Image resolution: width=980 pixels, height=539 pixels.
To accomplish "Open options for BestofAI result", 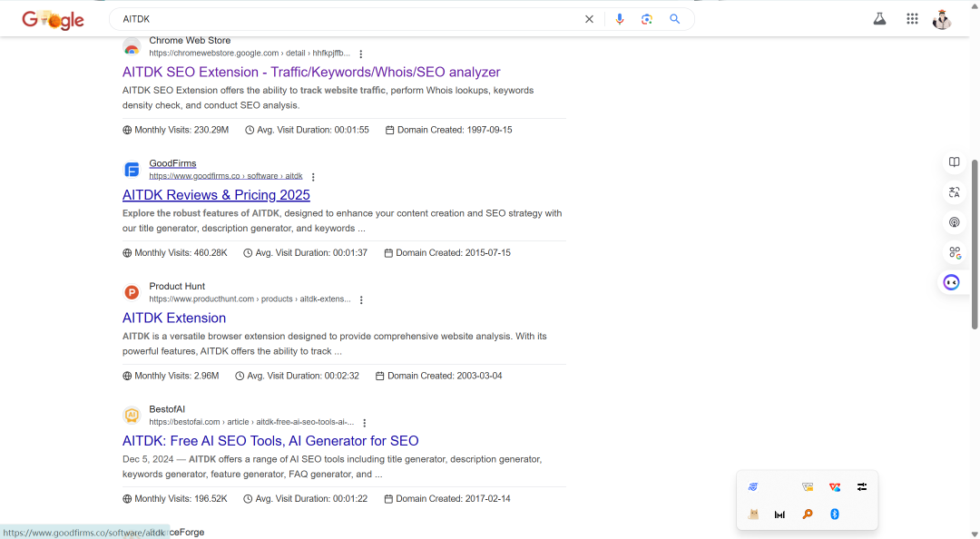I will pos(365,424).
